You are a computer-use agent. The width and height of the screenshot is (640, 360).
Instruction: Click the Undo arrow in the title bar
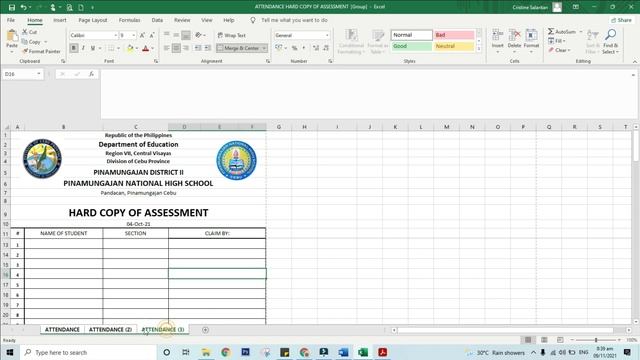[23, 7]
